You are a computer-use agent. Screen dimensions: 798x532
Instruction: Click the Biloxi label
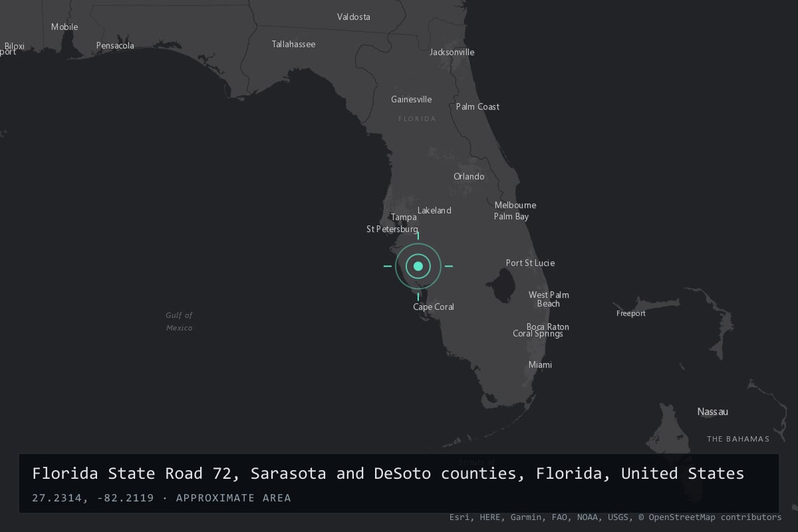pyautogui.click(x=14, y=47)
